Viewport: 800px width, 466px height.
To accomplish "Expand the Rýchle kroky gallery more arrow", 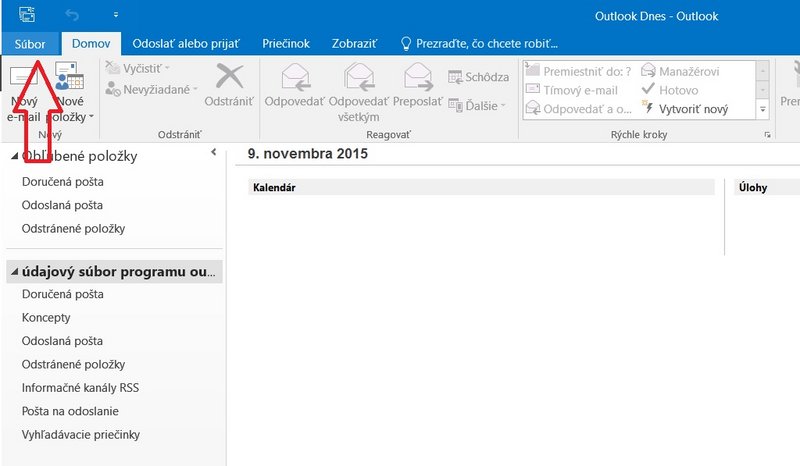I will (763, 109).
